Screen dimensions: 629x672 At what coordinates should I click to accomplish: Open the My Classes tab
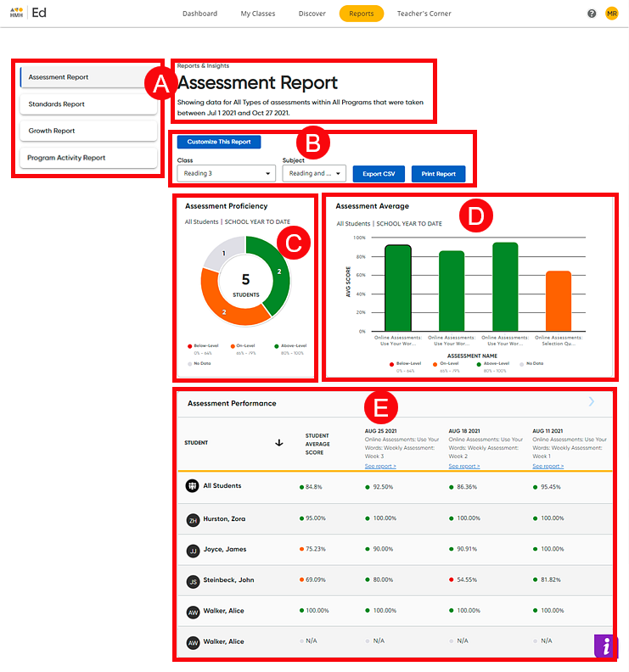point(258,14)
